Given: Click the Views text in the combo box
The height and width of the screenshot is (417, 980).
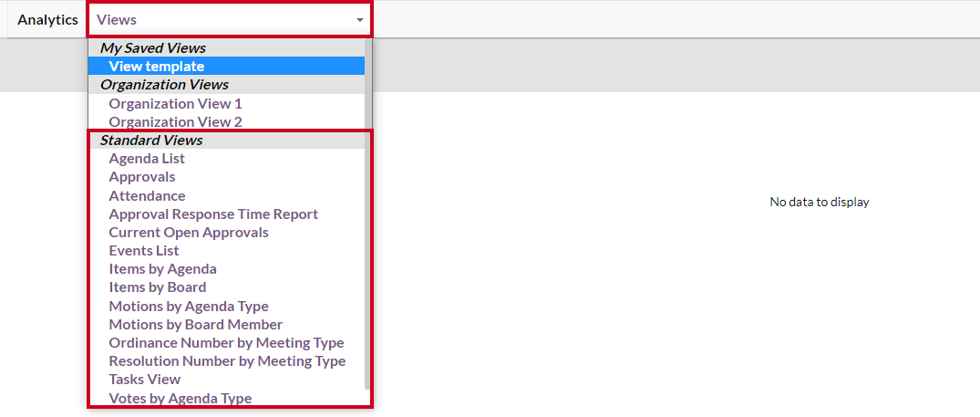Looking at the screenshot, I should point(117,20).
